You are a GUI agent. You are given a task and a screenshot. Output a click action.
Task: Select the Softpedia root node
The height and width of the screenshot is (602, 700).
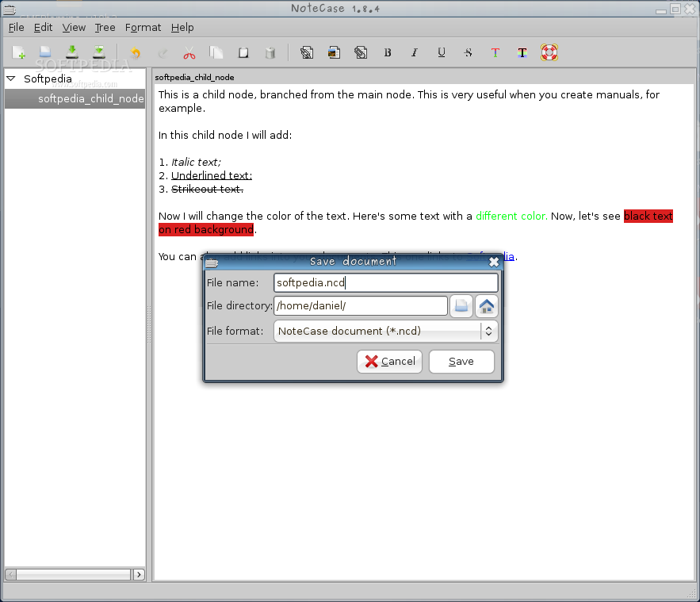click(x=48, y=79)
